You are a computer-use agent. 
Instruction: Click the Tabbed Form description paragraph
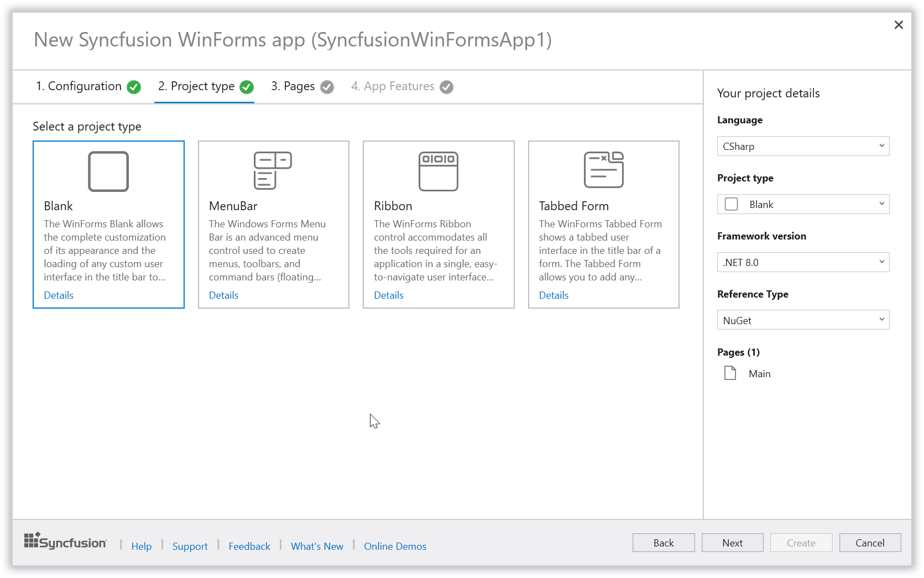[601, 250]
